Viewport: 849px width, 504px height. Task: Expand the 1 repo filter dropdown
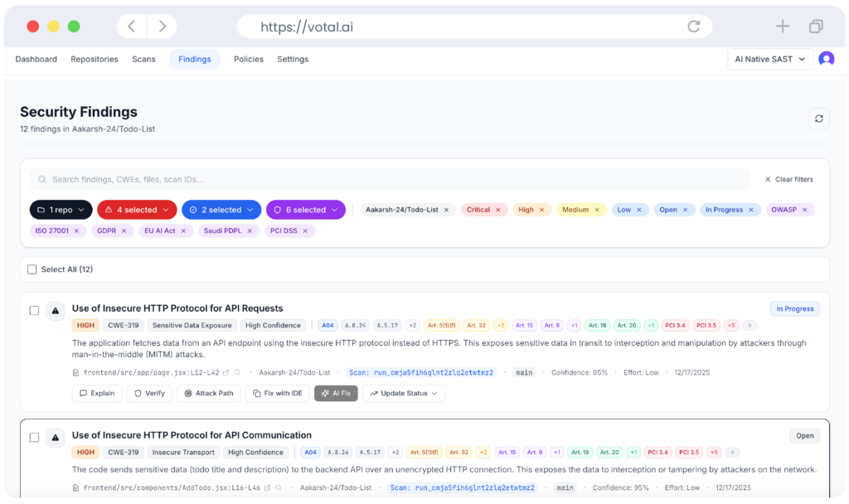pos(61,210)
